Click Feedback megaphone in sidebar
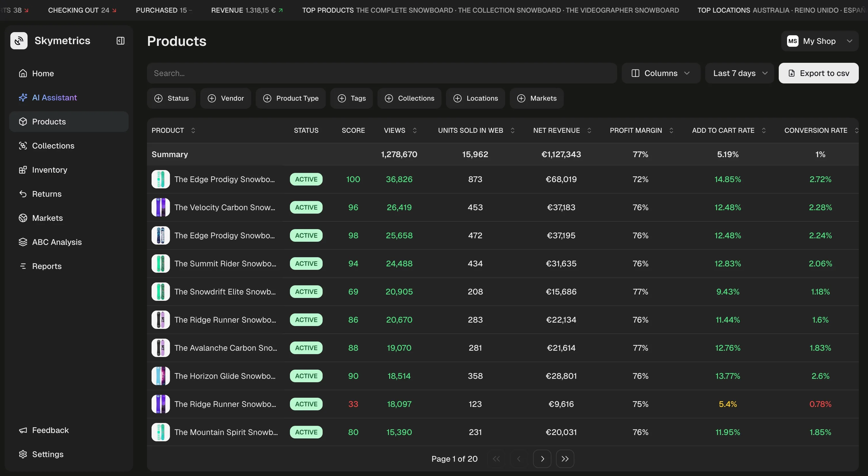Screen dimensions: 868x476 coord(23,430)
